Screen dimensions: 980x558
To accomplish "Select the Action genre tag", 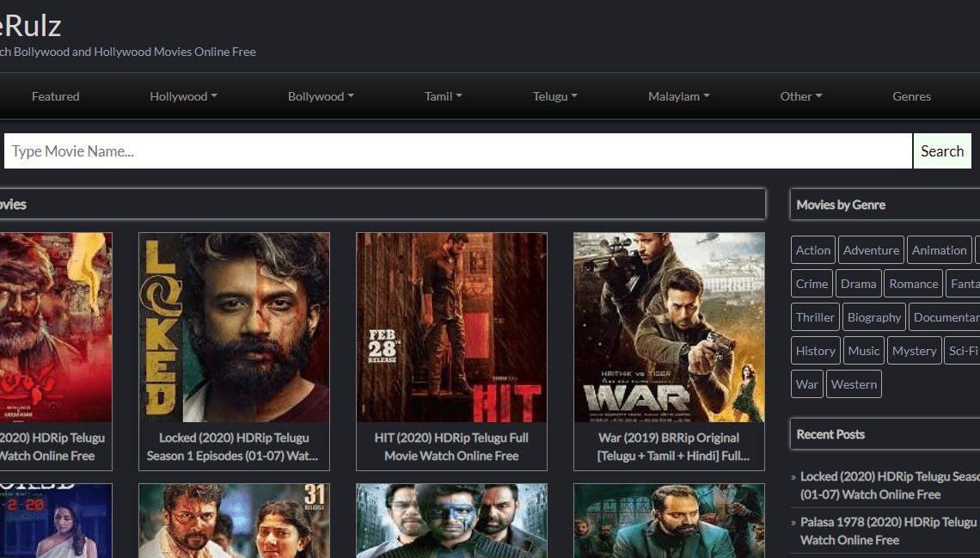I will point(812,250).
